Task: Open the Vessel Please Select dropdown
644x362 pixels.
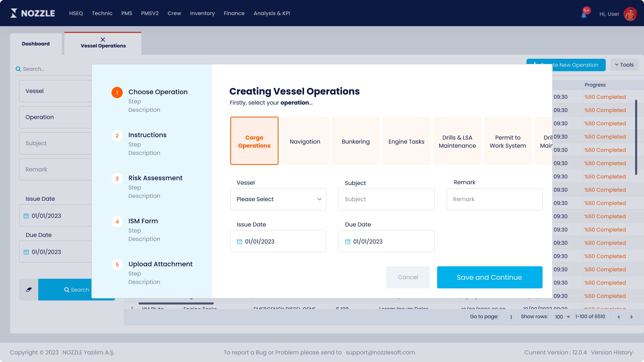Action: pyautogui.click(x=278, y=199)
